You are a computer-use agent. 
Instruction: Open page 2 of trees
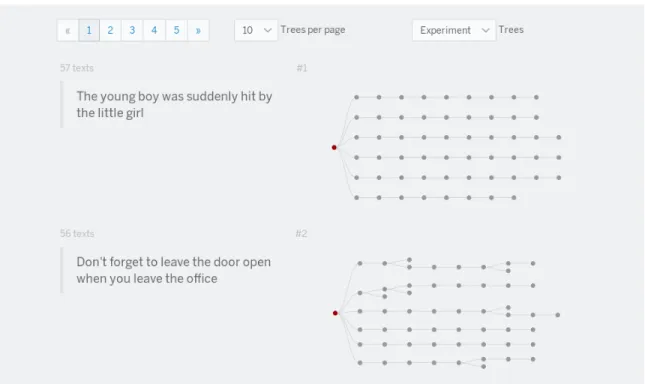(x=110, y=30)
